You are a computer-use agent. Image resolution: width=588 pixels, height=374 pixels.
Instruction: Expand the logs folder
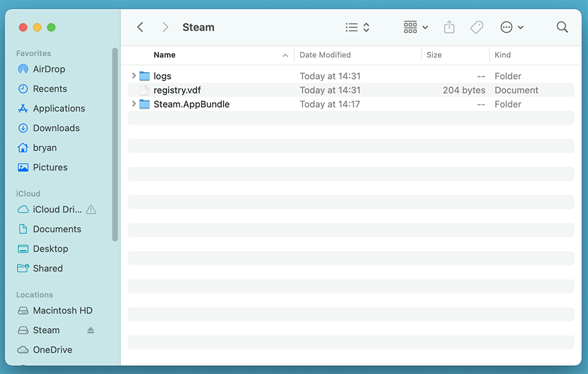133,76
